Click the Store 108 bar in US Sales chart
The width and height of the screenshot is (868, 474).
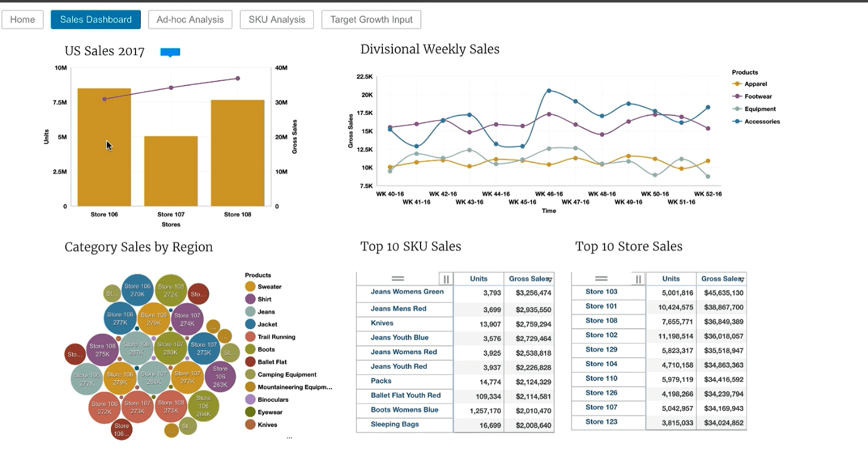pos(238,153)
